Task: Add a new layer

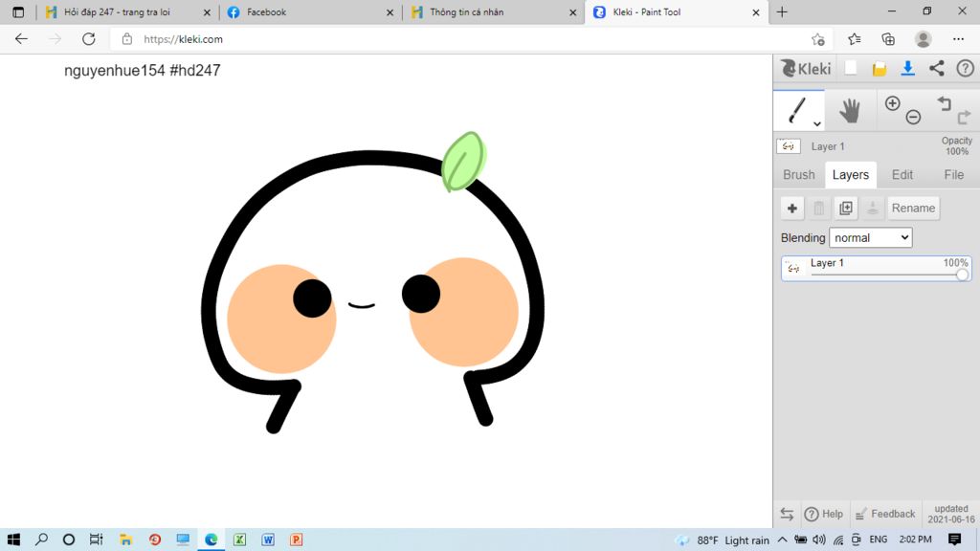Action: [791, 208]
